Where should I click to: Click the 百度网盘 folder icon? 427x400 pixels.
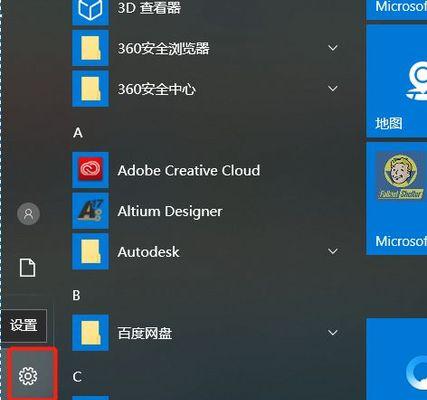[90, 333]
